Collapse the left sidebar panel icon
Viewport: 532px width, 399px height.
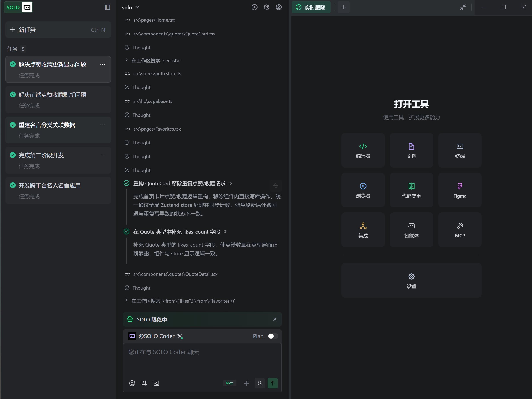[107, 7]
